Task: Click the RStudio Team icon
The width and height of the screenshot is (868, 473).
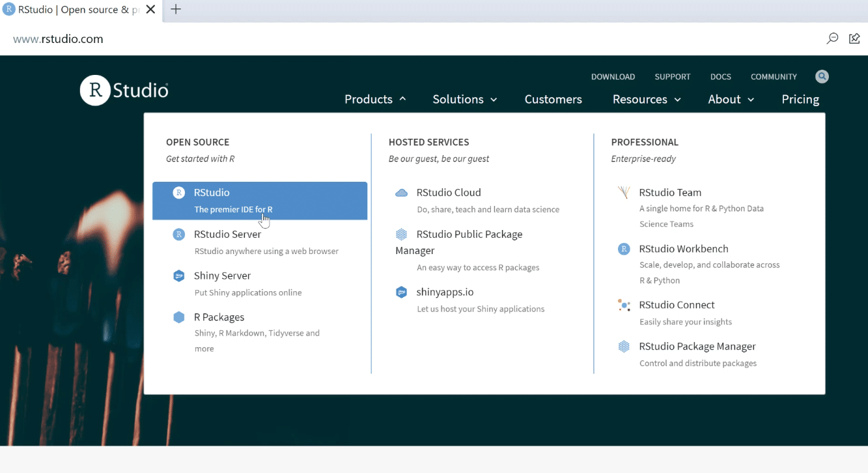Action: [624, 193]
